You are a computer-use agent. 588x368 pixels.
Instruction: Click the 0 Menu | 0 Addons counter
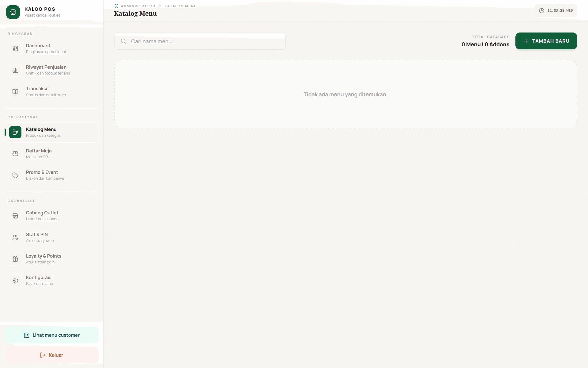pyautogui.click(x=485, y=44)
